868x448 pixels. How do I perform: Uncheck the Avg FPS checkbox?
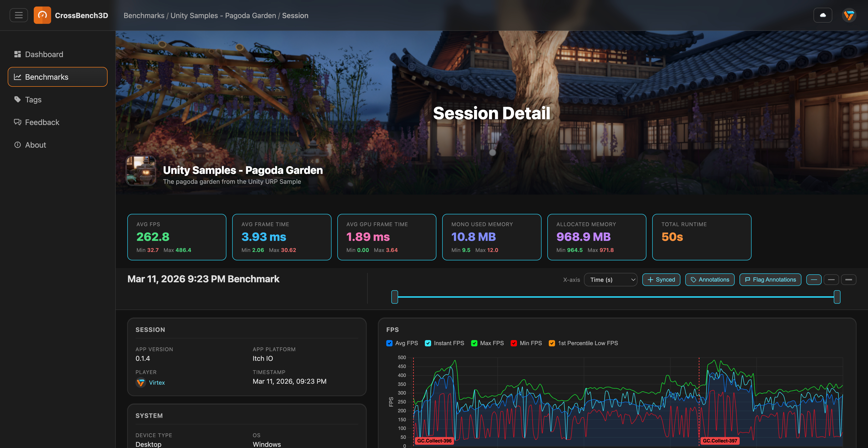point(390,343)
